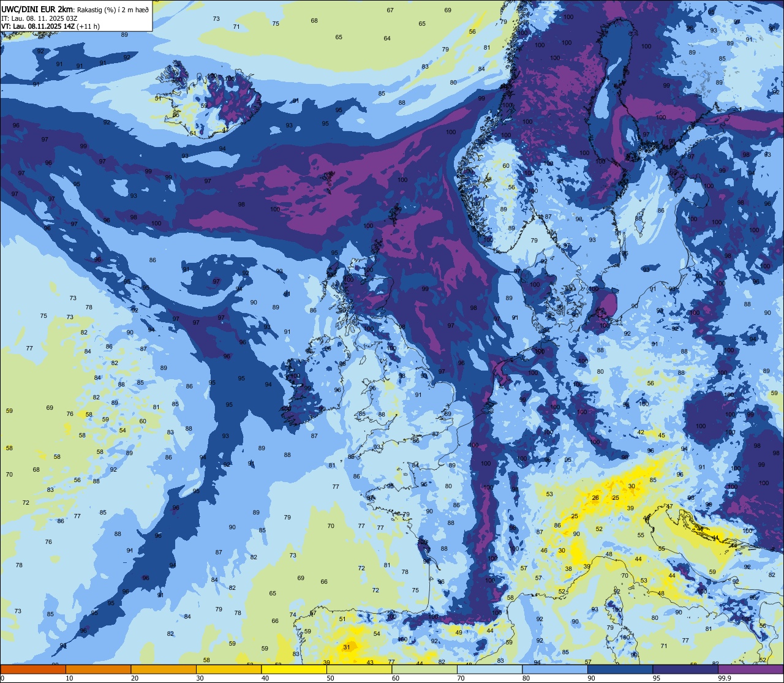Screen dimensions: 784x683
Task: Click the 90–95% medium blue legend segment
Action: tap(620, 669)
